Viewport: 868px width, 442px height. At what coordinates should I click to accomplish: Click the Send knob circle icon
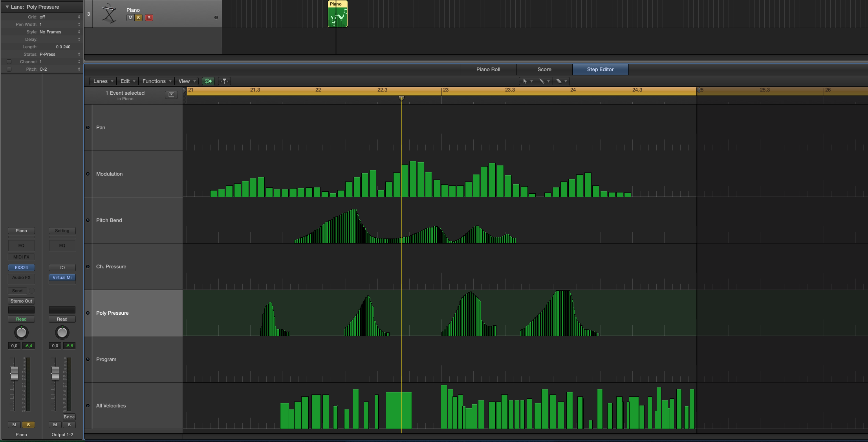pos(32,291)
